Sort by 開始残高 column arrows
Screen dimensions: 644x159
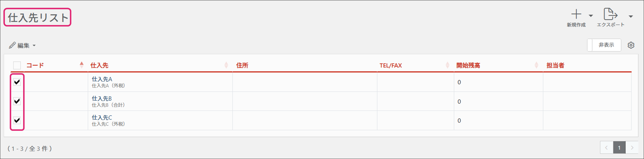[536, 65]
